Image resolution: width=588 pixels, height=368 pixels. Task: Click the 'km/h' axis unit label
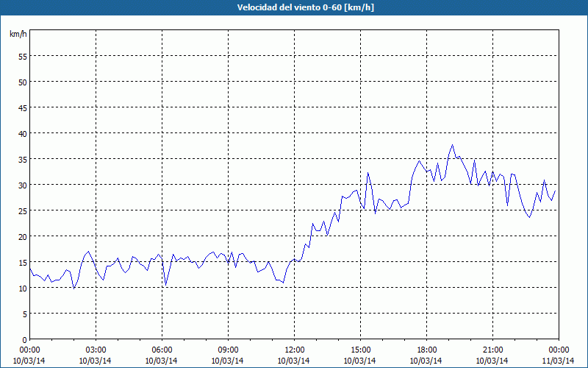pyautogui.click(x=18, y=34)
